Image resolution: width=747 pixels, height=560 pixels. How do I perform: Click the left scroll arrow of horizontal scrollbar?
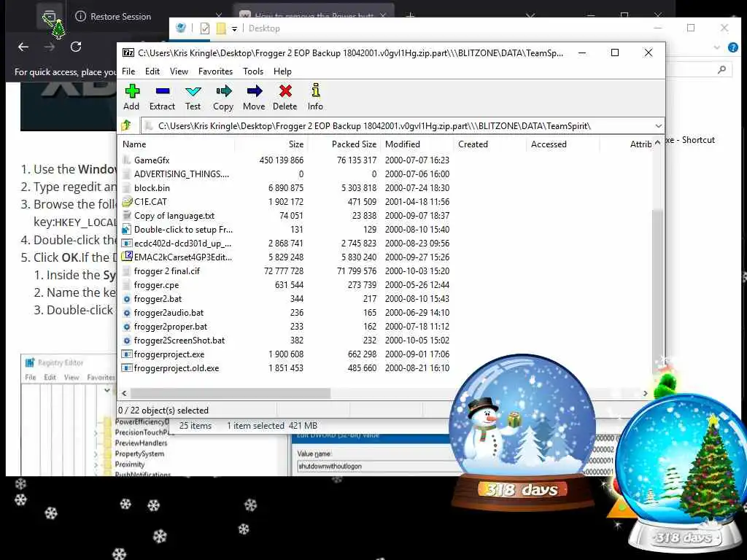(124, 393)
